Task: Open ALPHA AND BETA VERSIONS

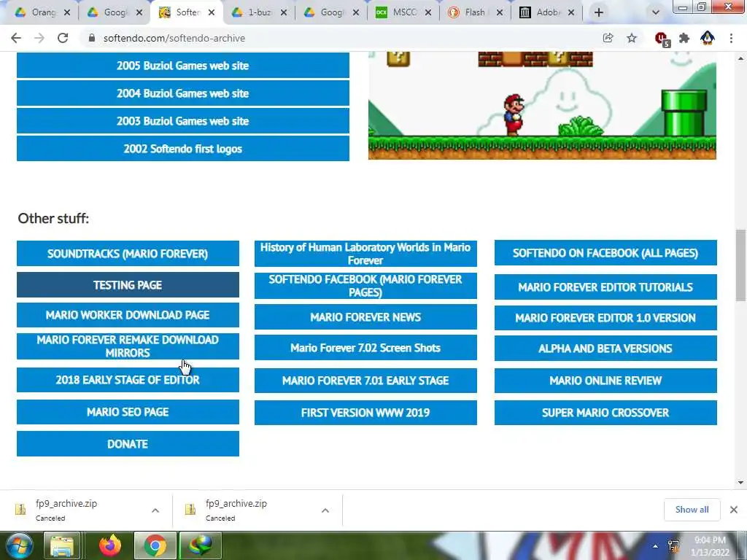Action: click(x=605, y=348)
